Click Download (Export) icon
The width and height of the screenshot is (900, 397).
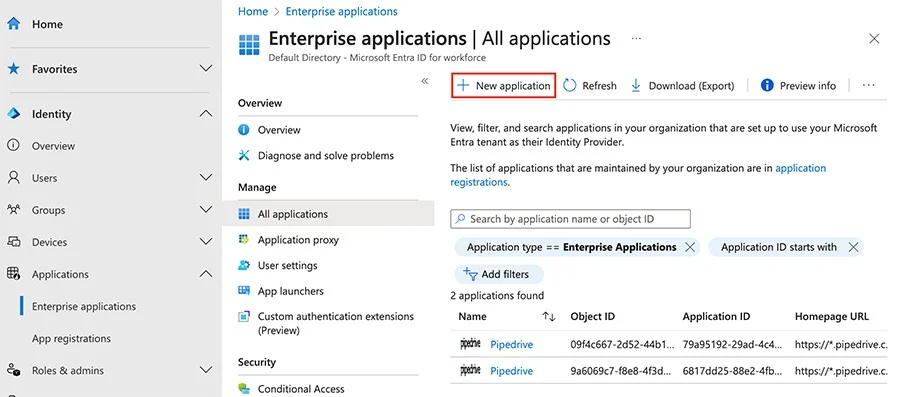click(635, 85)
